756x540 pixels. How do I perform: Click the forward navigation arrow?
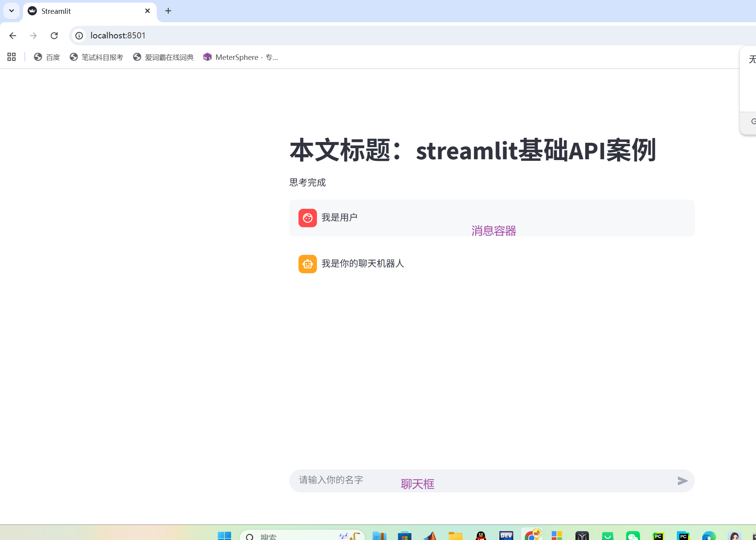click(x=33, y=36)
